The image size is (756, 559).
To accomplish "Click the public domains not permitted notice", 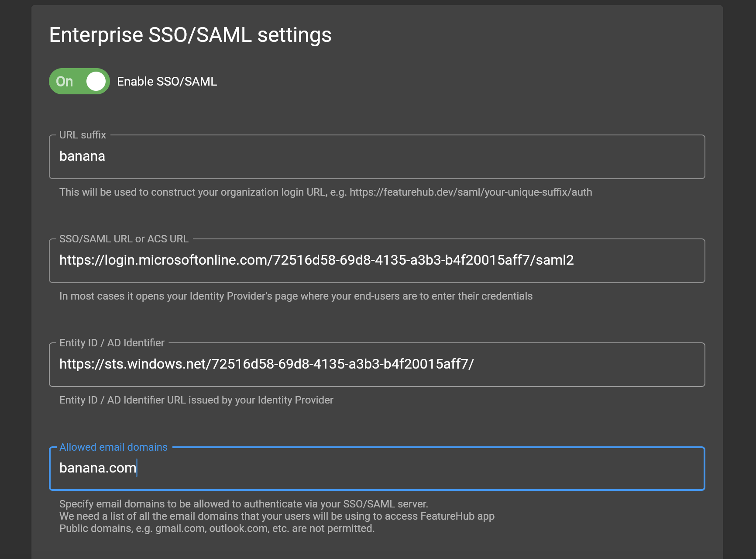I will (x=217, y=529).
